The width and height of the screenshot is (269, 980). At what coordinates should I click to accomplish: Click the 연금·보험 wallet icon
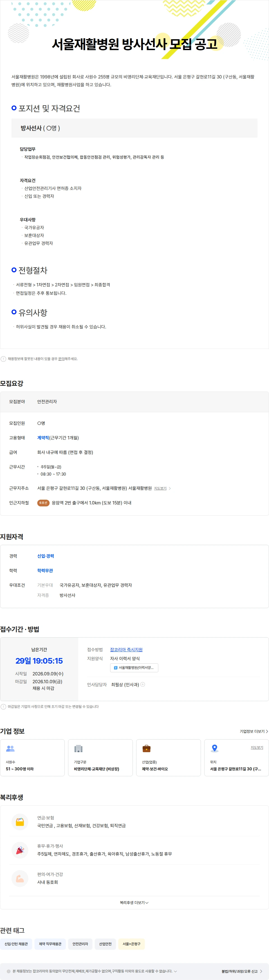[x=20, y=822]
